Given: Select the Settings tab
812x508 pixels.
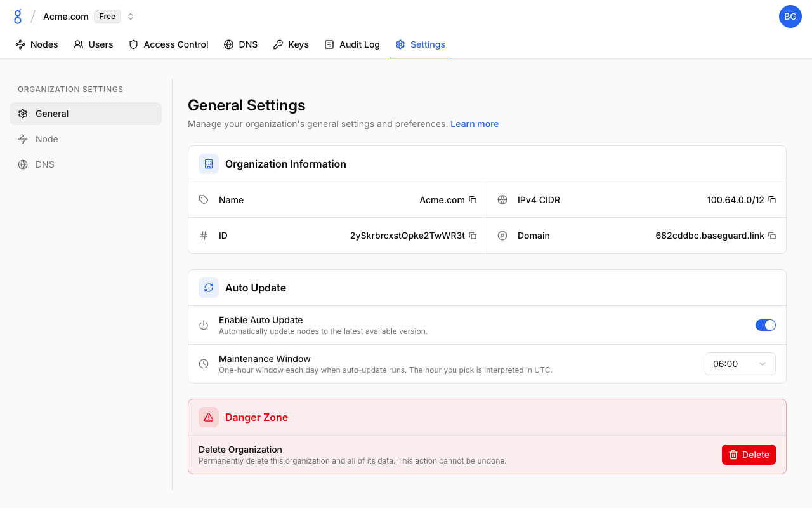Looking at the screenshot, I should (420, 44).
